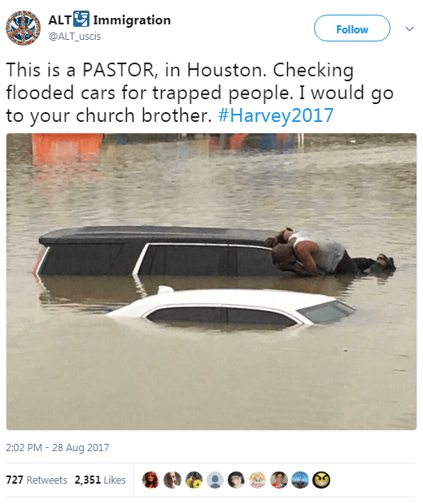Click the Follow button
This screenshot has height=504, width=423.
tap(352, 28)
